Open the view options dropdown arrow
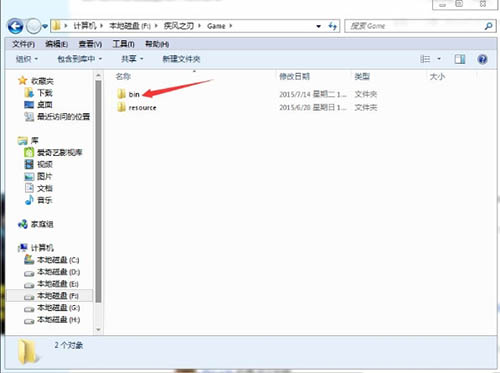The width and height of the screenshot is (500, 373). point(439,59)
